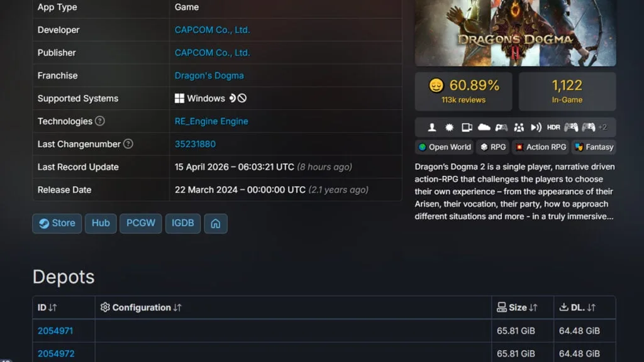Click the HDR support icon

pos(552,128)
